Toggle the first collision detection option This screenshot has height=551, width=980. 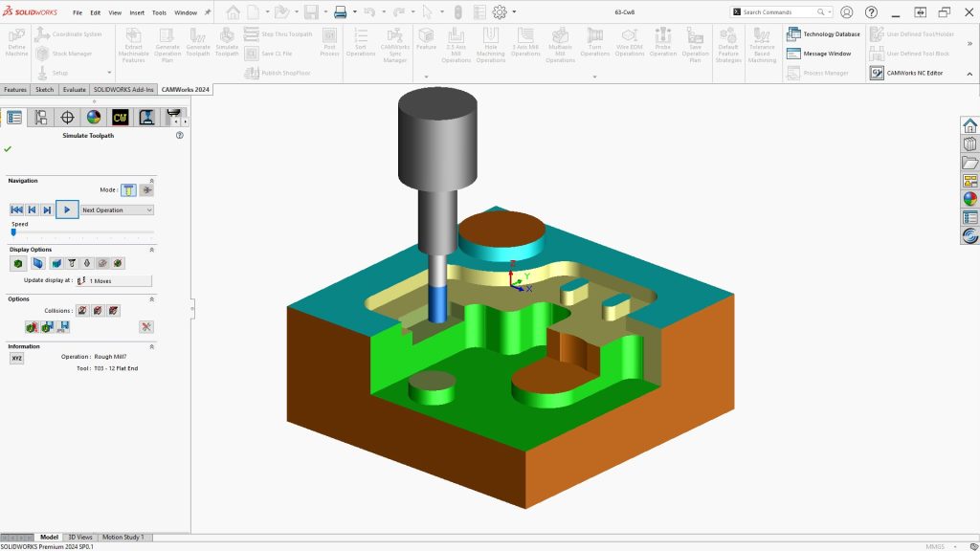(x=82, y=311)
